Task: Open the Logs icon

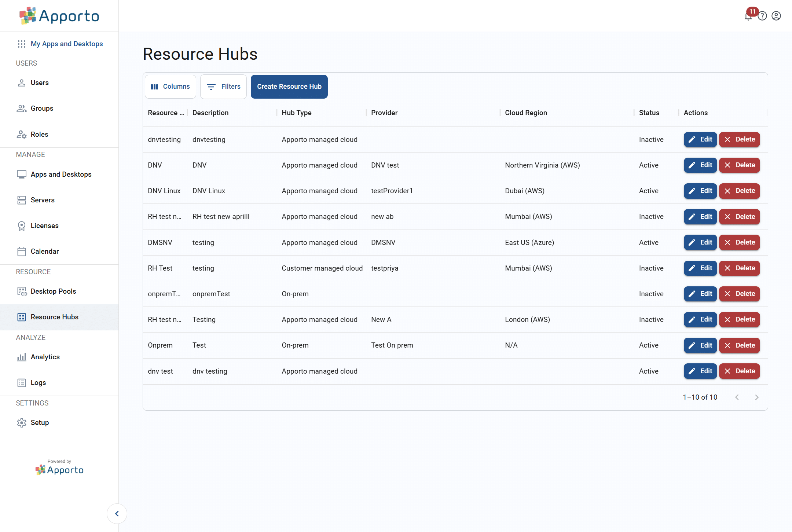Action: (x=21, y=382)
